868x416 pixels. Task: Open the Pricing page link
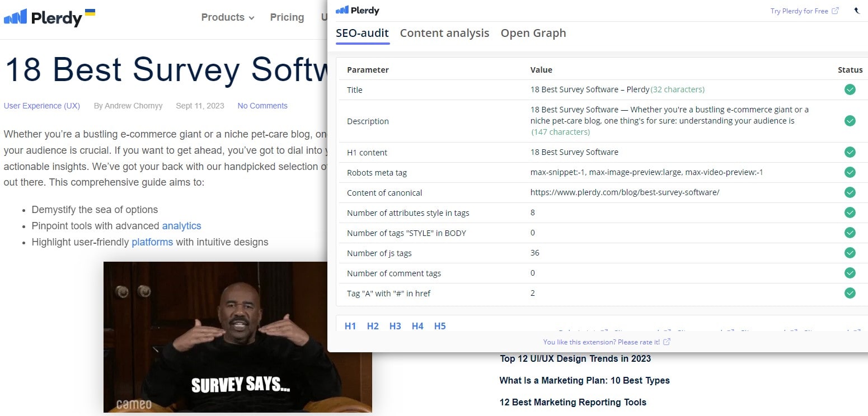[x=287, y=17]
